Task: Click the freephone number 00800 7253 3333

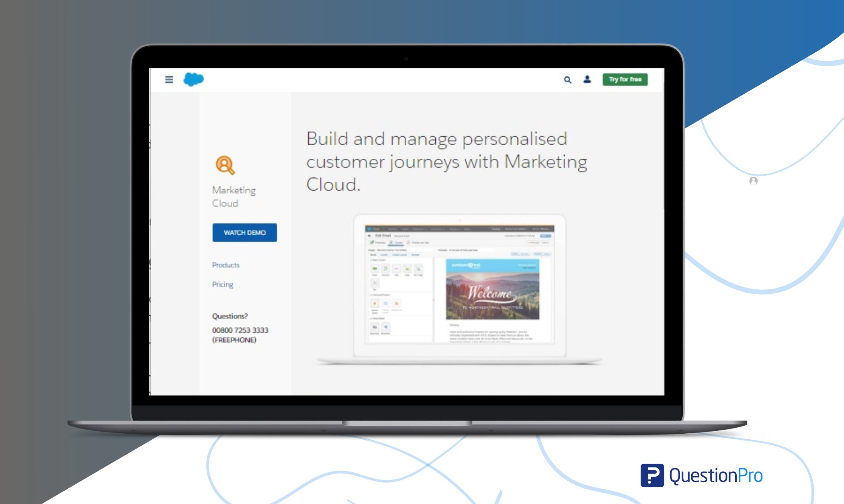Action: coord(240,330)
